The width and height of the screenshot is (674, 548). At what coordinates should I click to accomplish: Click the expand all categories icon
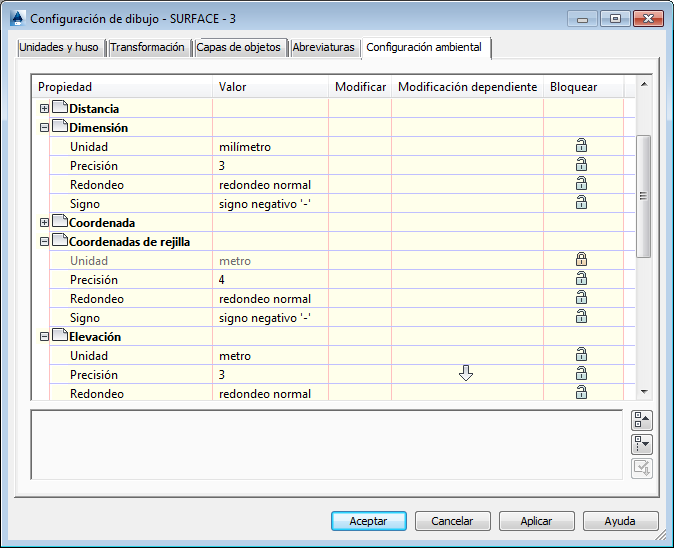coord(642,444)
